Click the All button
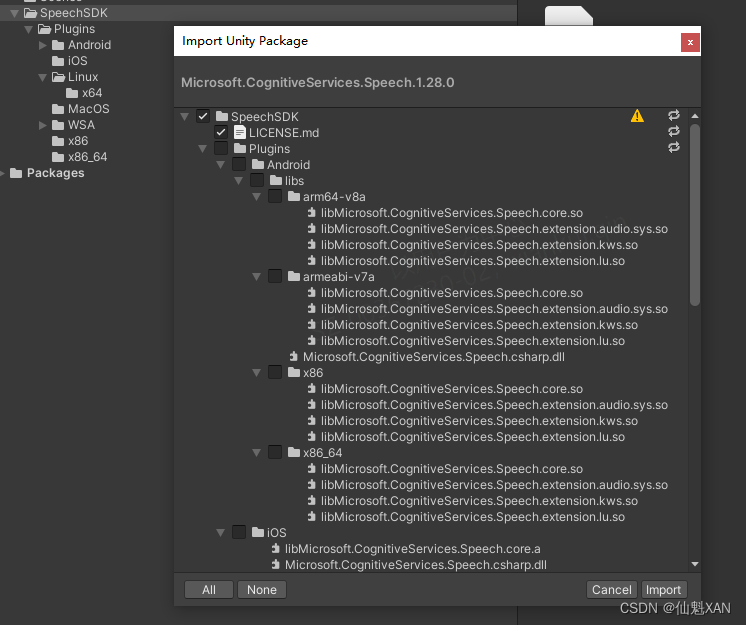This screenshot has width=746, height=625. click(209, 590)
